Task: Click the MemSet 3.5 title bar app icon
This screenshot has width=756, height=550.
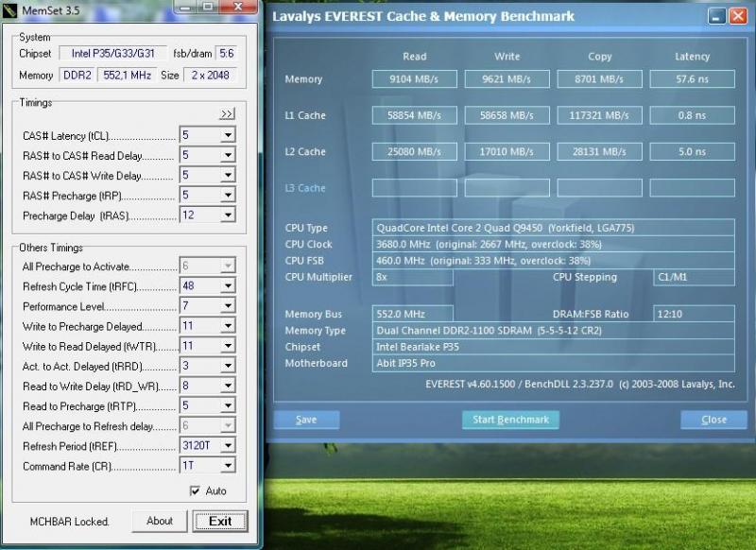Action: point(9,10)
